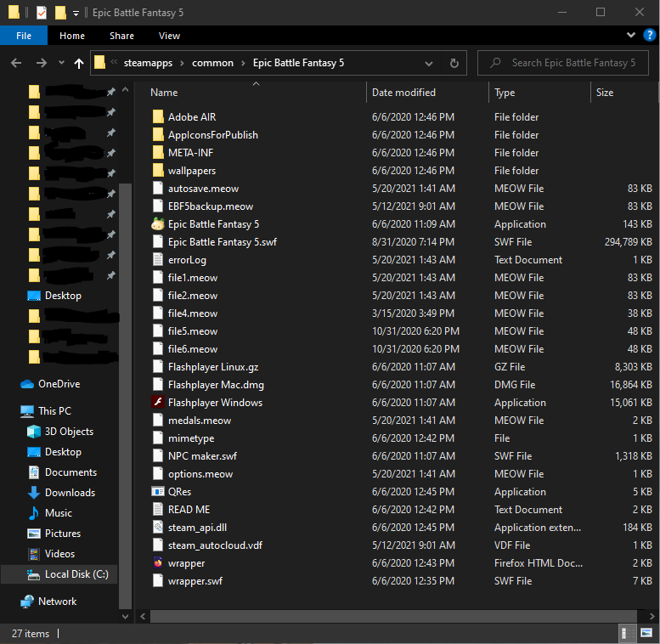Click the Flashplayer Windows icon
660x644 pixels.
[x=157, y=403]
